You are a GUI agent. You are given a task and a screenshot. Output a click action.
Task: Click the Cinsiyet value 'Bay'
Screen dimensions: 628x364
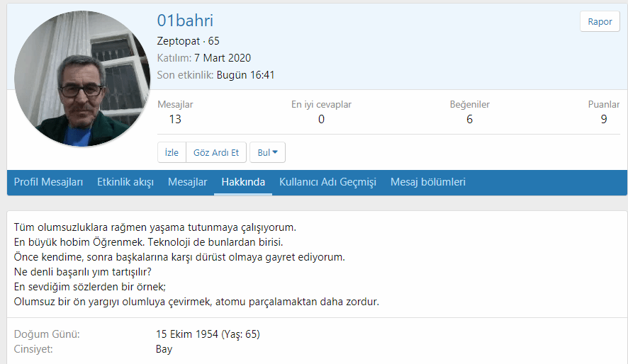click(x=164, y=349)
